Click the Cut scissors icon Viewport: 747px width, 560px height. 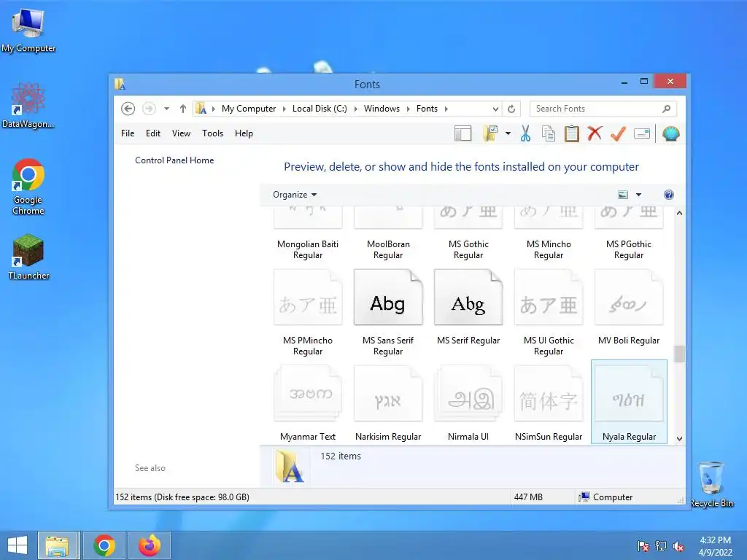pyautogui.click(x=525, y=134)
